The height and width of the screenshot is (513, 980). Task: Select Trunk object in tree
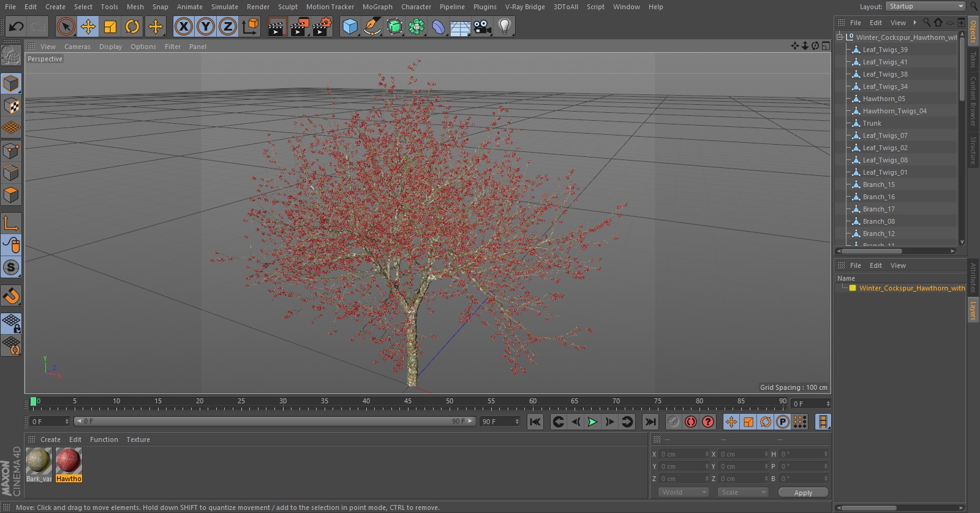coord(872,123)
